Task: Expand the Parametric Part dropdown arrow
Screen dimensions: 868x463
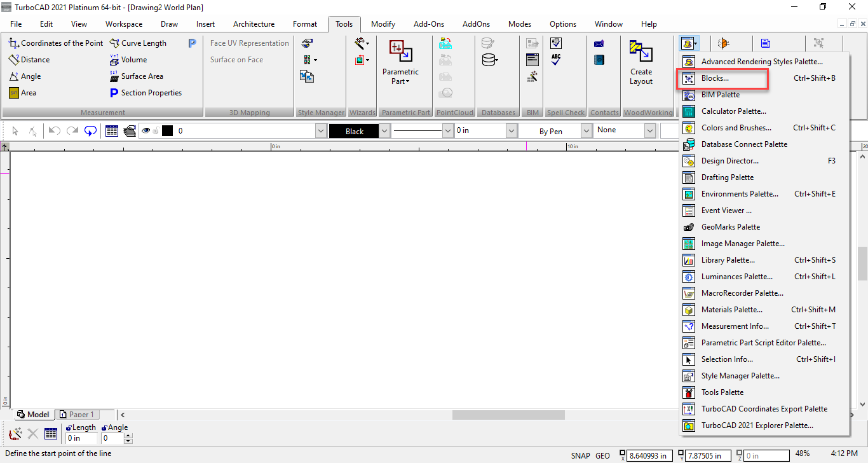Action: (407, 81)
